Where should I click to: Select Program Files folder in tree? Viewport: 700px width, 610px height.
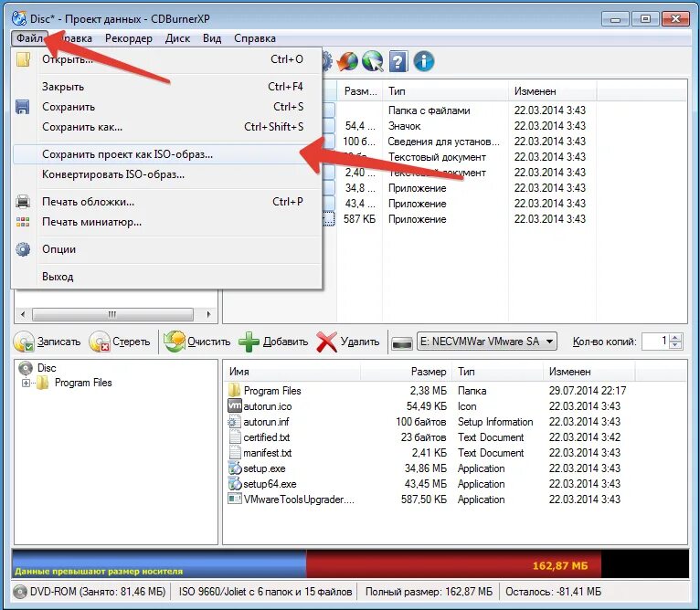[83, 383]
